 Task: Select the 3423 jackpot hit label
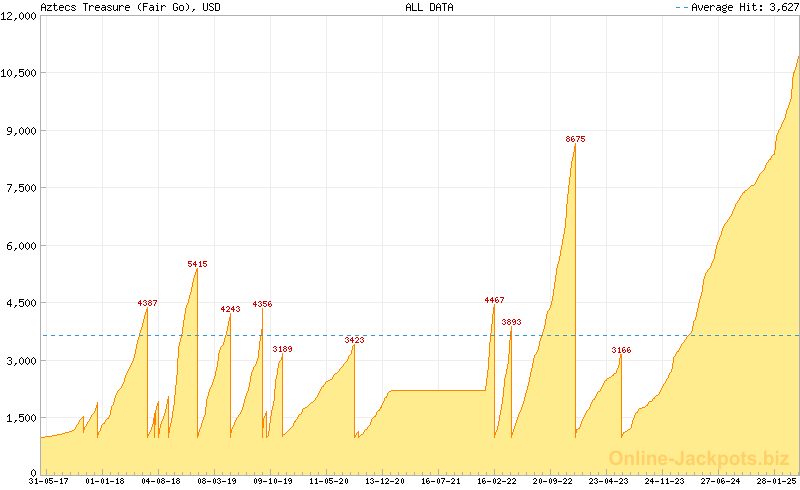(354, 340)
